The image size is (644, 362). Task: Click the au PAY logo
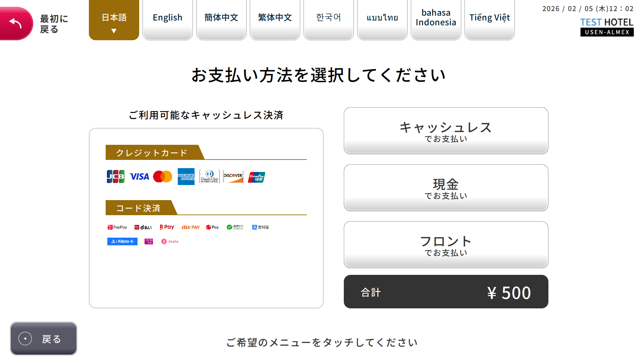pos(191,227)
